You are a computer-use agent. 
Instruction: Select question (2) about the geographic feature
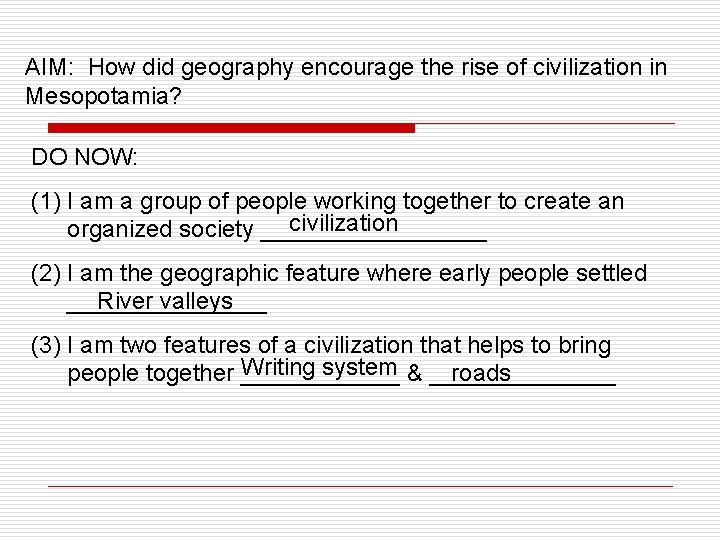(339, 288)
